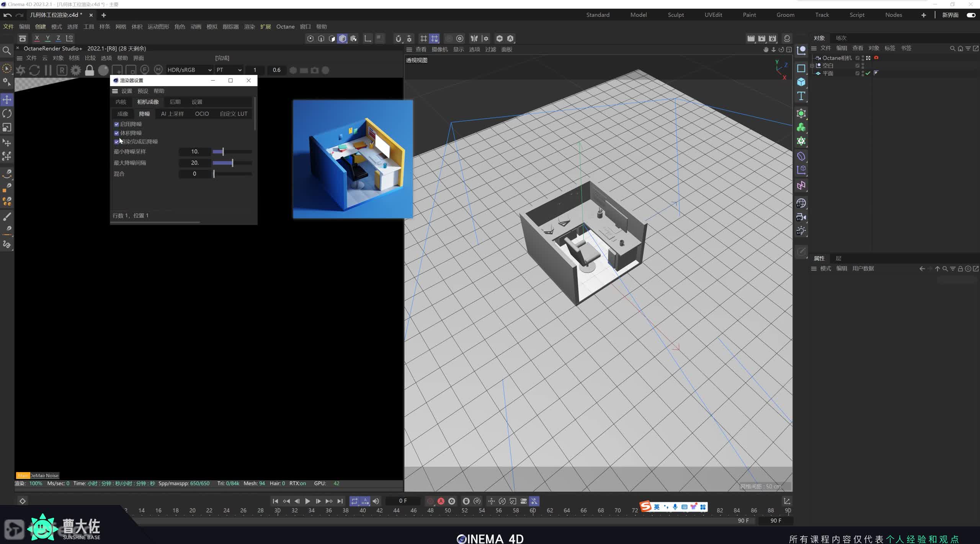Image resolution: width=980 pixels, height=544 pixels.
Task: Uncheck the 体积降噪 checkbox
Action: (x=116, y=133)
